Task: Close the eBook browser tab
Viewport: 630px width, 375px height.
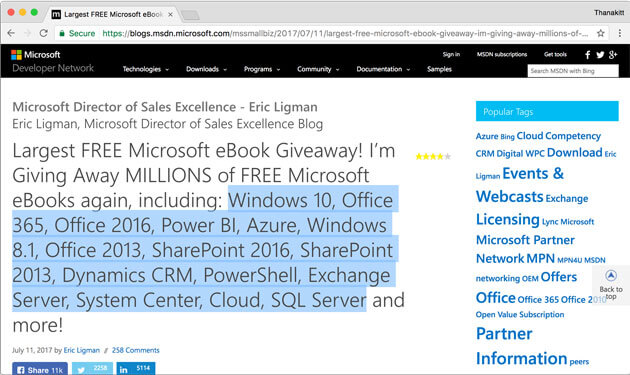Action: [170, 14]
